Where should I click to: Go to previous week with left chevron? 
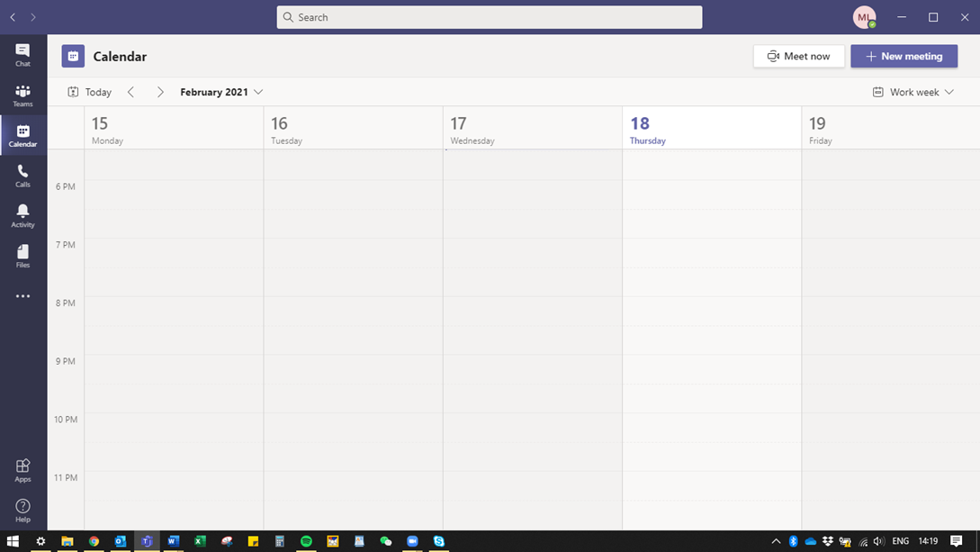(131, 92)
